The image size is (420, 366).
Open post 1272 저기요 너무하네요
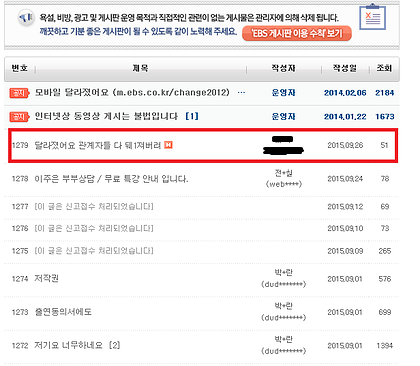[x=68, y=345]
